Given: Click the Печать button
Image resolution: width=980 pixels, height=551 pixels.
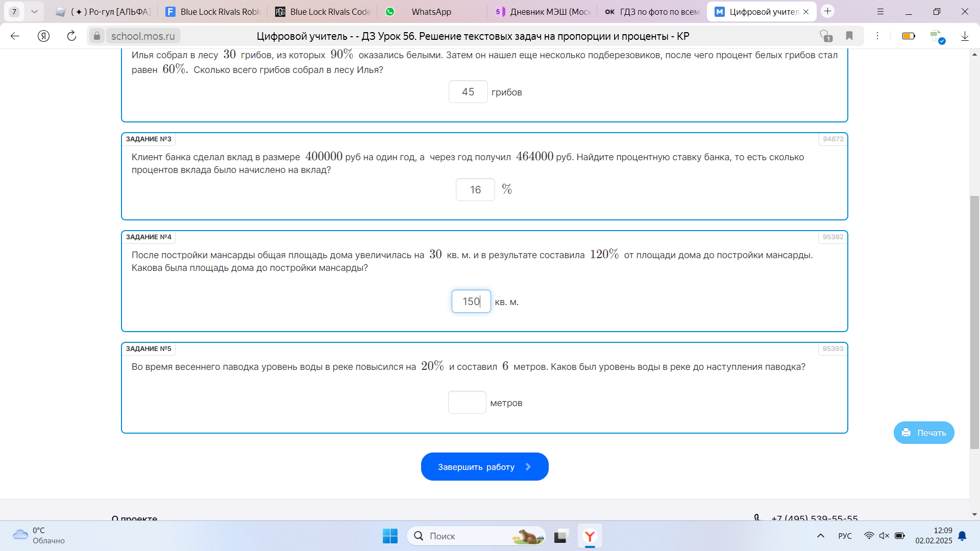Looking at the screenshot, I should [x=924, y=433].
